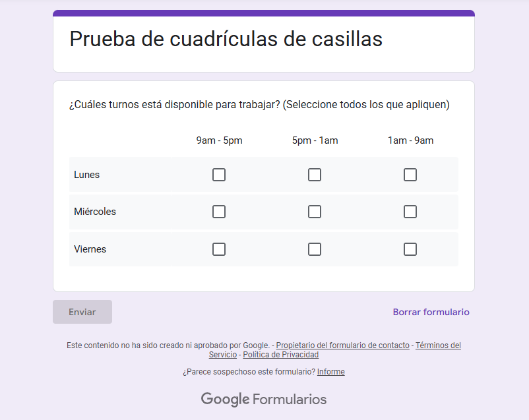Screen dimensions: 529x420
Task: Click the Informe report link
Action: [x=330, y=372]
